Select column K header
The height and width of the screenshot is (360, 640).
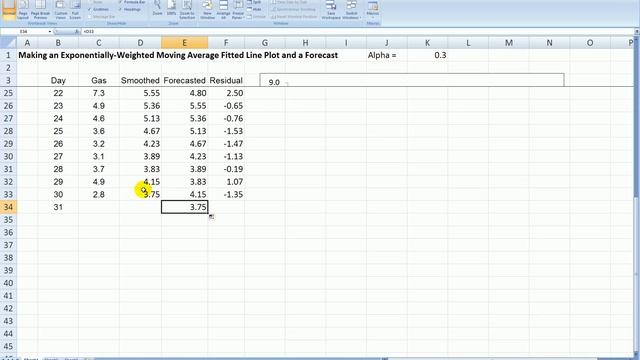(x=427, y=42)
